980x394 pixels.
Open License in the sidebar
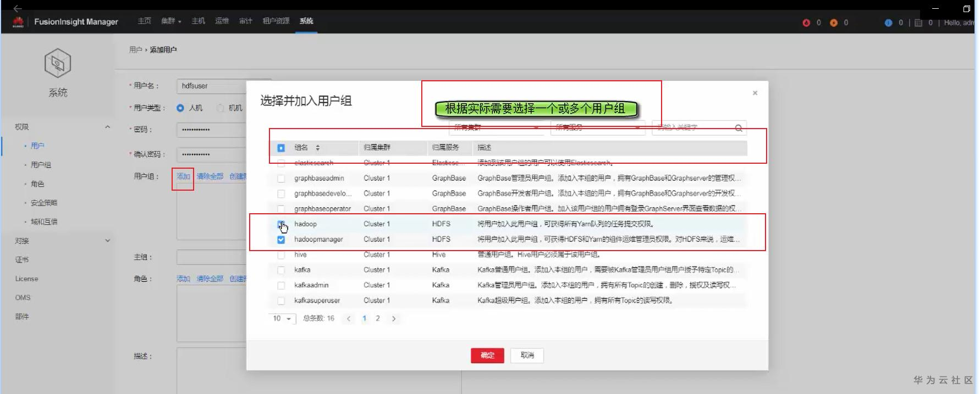[x=26, y=279]
